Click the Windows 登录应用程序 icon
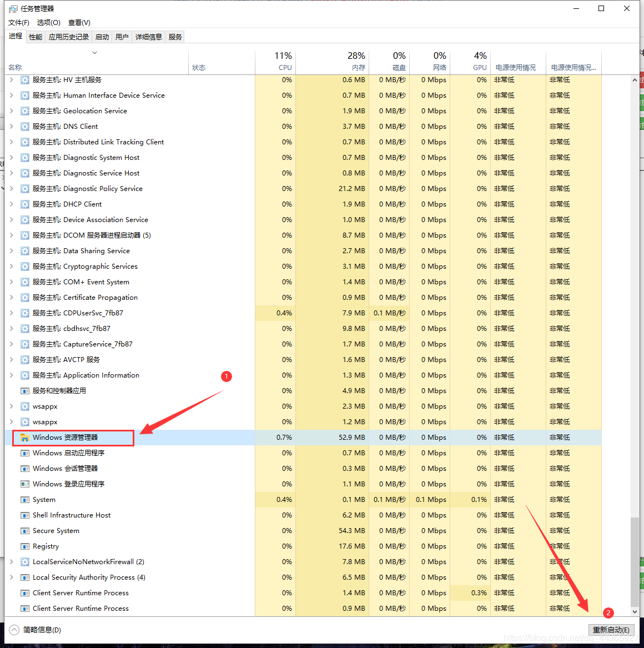The image size is (644, 648). click(25, 484)
